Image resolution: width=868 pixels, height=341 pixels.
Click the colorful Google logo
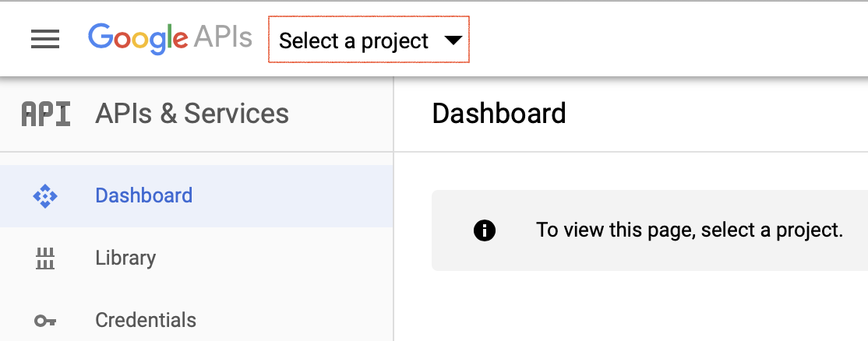138,38
